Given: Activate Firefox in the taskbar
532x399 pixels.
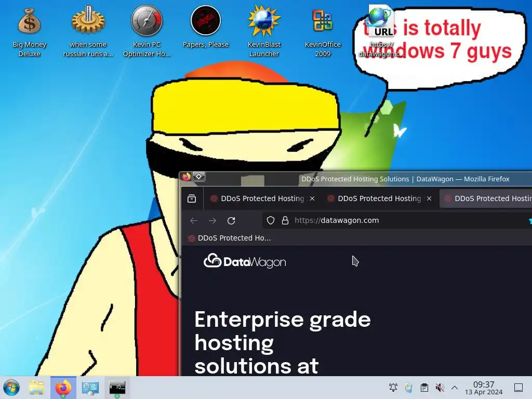Looking at the screenshot, I should pyautogui.click(x=63, y=388).
